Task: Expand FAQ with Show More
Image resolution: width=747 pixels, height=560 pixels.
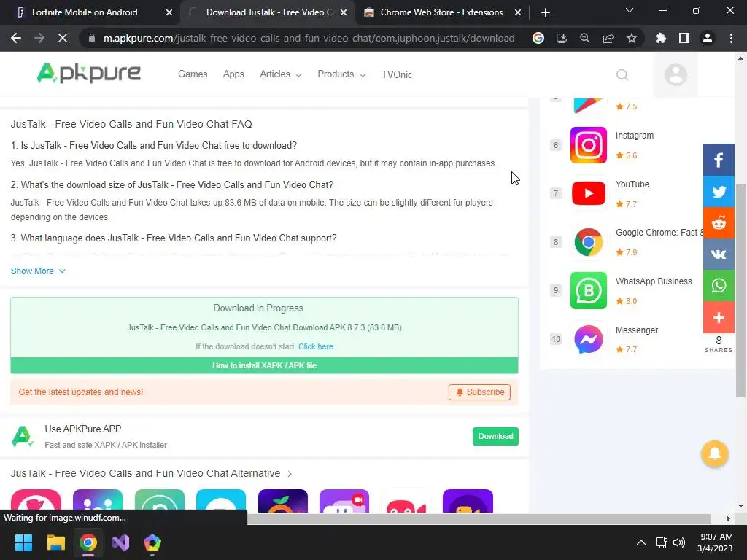Action: tap(38, 271)
